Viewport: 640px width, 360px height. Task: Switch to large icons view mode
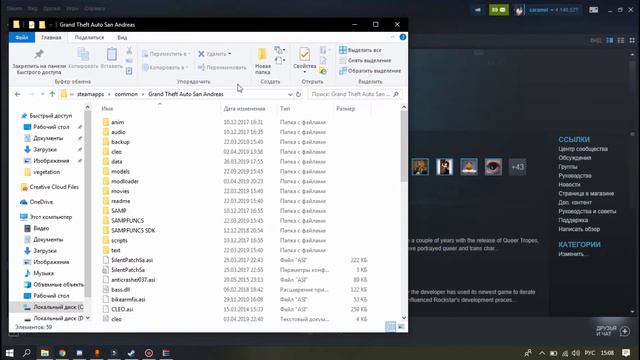(401, 327)
